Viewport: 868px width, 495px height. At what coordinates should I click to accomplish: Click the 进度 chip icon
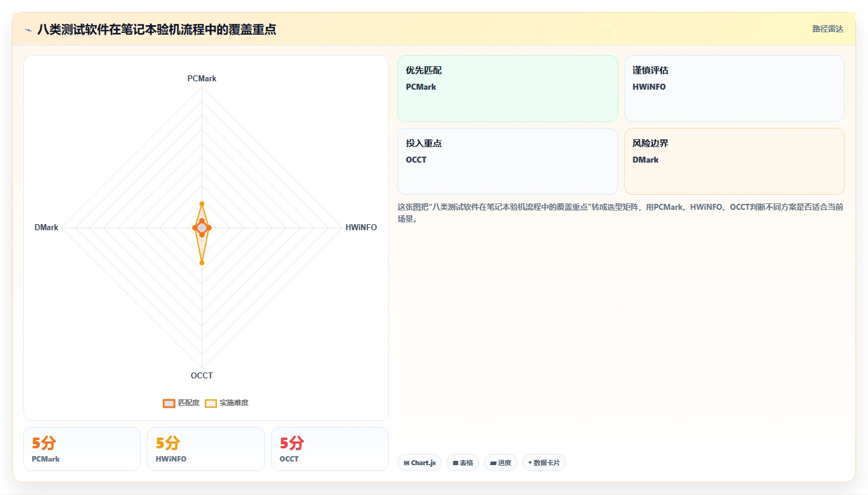[x=493, y=463]
